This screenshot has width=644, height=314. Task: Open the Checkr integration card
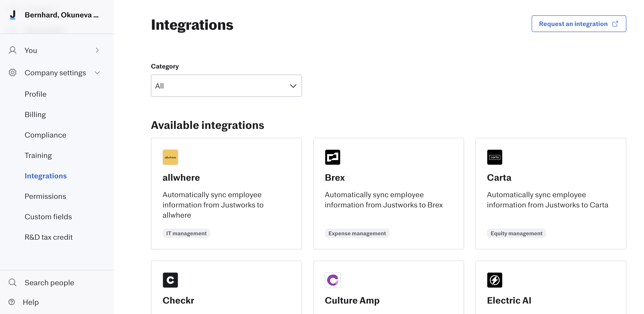[x=226, y=288]
